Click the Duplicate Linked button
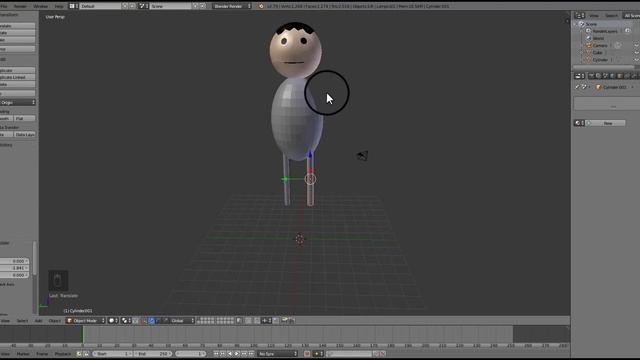This screenshot has height=360, width=640. [17, 77]
